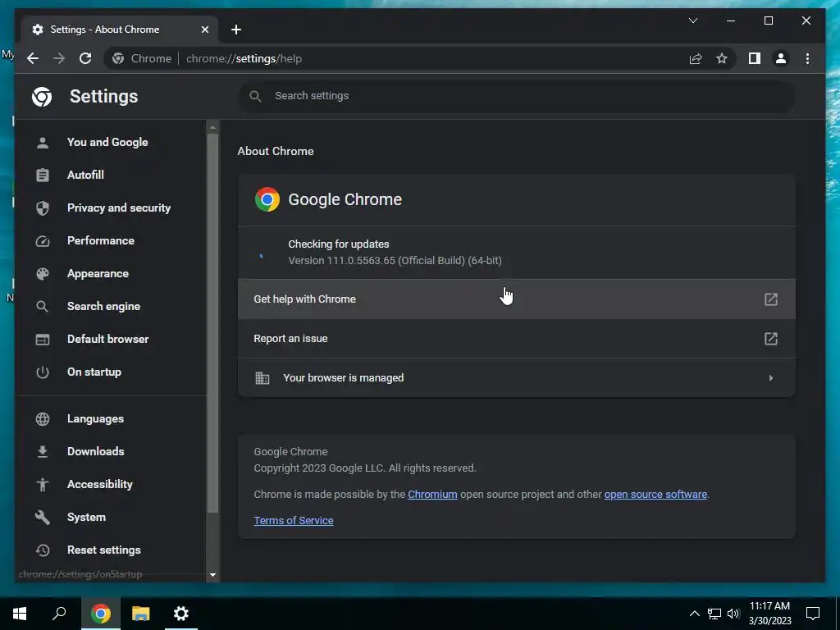The image size is (840, 630).
Task: Bookmark this tab with the star icon
Action: (722, 58)
